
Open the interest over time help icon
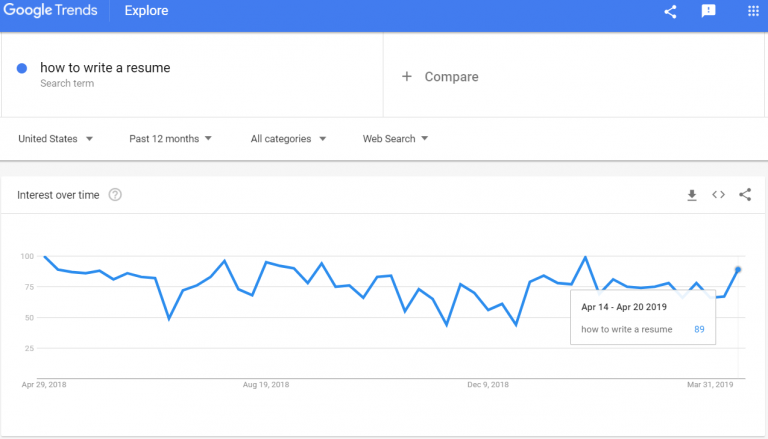[115, 195]
